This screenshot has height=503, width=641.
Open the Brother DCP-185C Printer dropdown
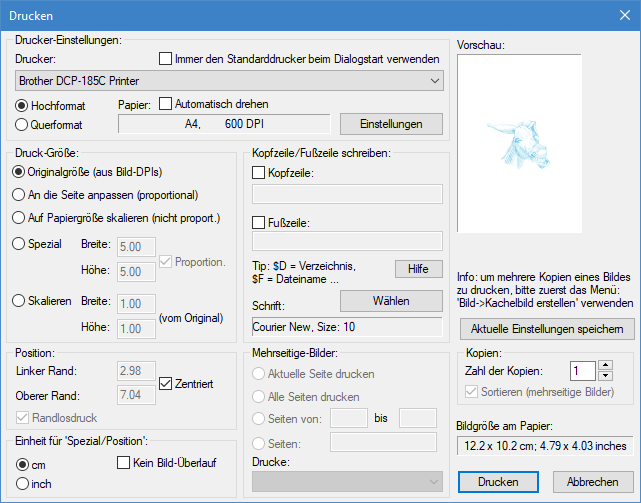click(229, 81)
